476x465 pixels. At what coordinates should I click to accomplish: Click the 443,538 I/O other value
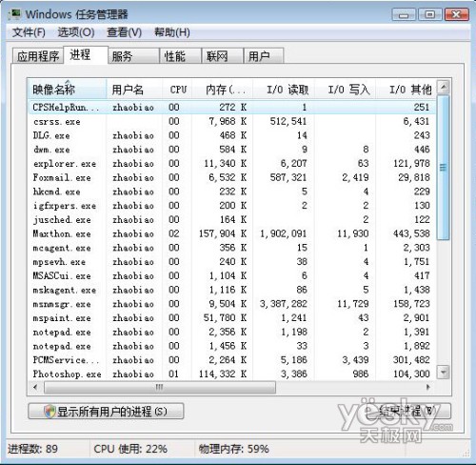[411, 233]
